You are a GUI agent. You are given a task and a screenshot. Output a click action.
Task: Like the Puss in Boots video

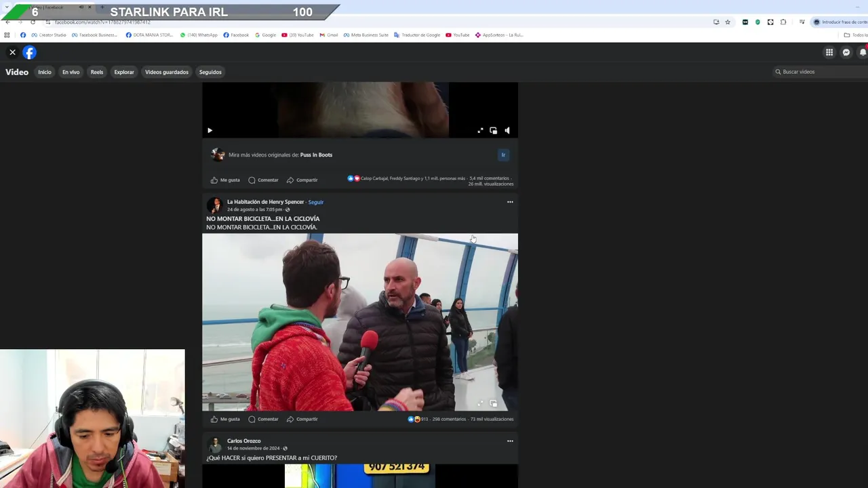(x=225, y=180)
